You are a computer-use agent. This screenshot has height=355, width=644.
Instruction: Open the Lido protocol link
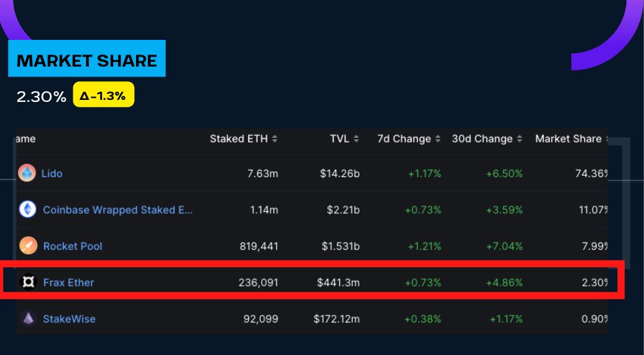[x=52, y=173]
